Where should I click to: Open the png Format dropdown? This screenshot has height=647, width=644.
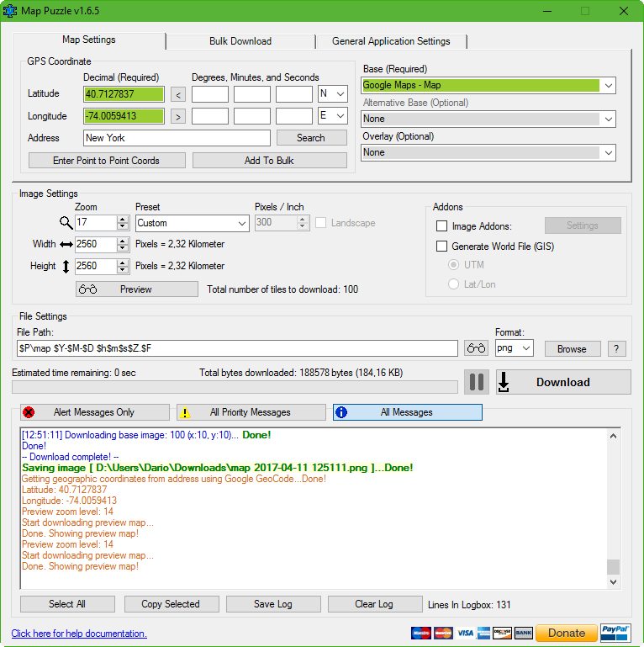point(514,348)
